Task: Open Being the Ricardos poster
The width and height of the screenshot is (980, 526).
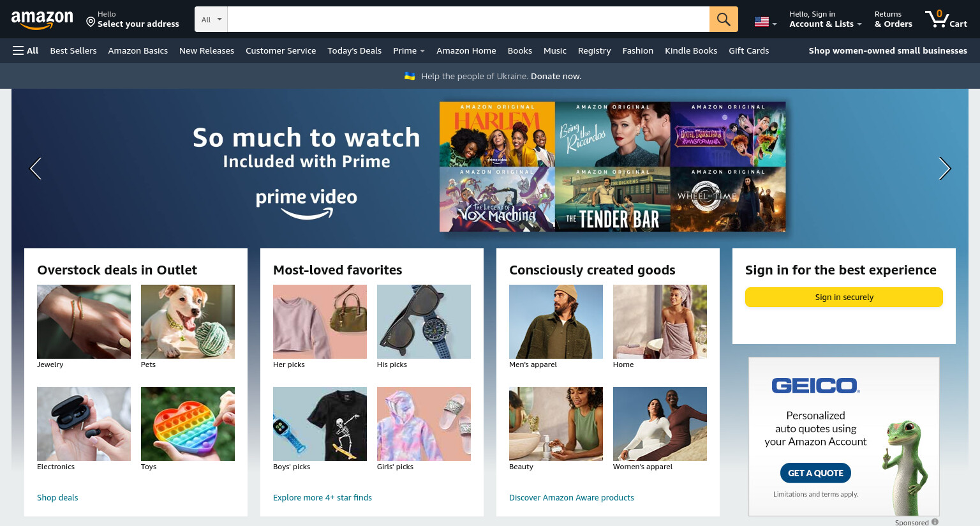Action: 612,134
